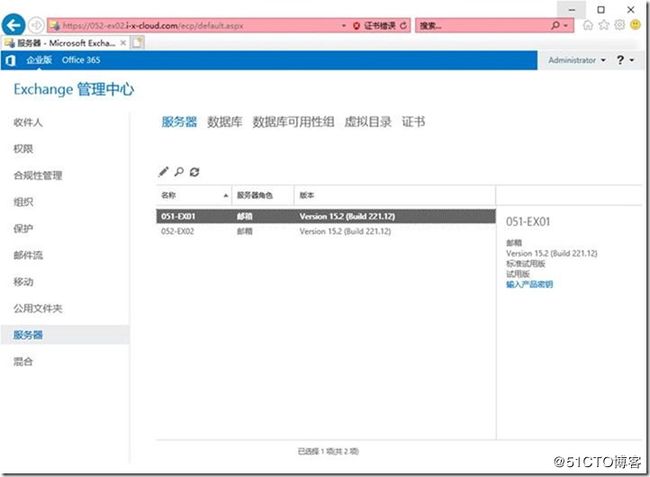Viewport: 650px width, 477px height.
Task: Click the 051-EX01 heading in details pane
Action: point(528,222)
